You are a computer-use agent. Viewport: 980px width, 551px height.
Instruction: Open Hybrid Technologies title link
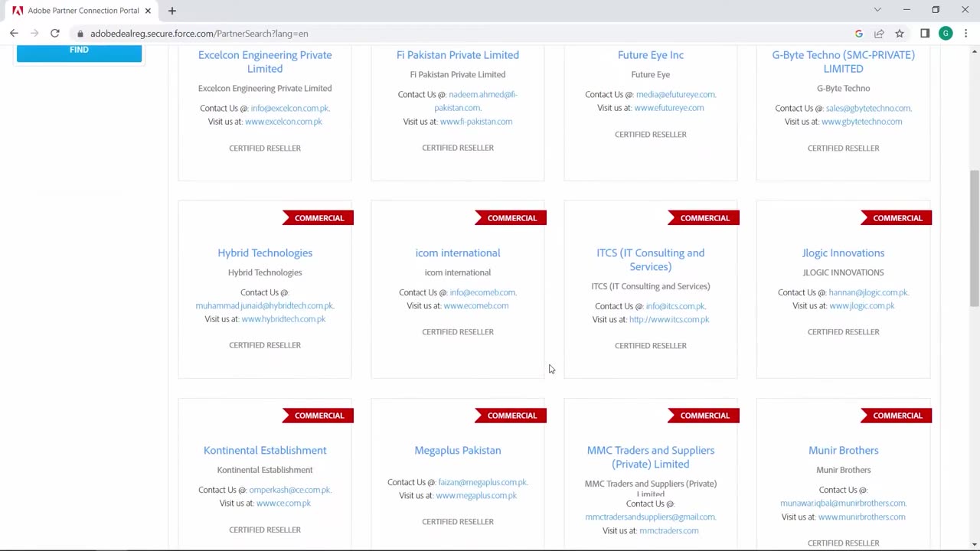point(265,253)
